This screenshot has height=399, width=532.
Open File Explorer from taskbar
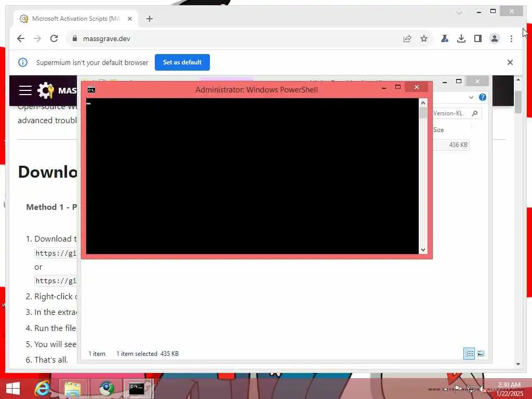(73, 389)
